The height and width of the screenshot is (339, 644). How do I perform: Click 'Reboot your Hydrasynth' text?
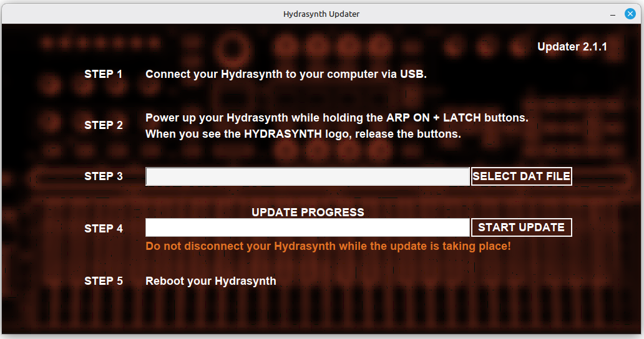pyautogui.click(x=211, y=281)
